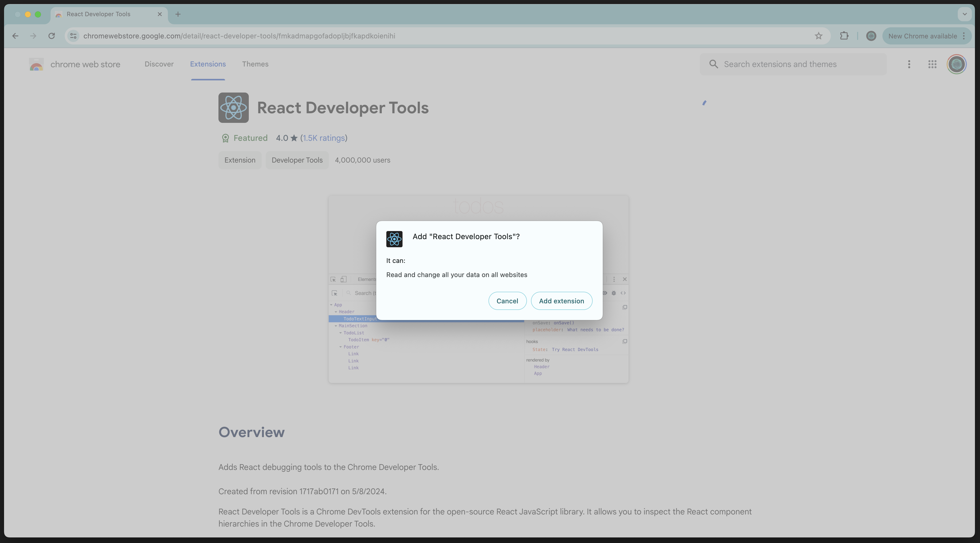
Task: Dismiss the dialog with the Cancel button
Action: click(x=507, y=301)
